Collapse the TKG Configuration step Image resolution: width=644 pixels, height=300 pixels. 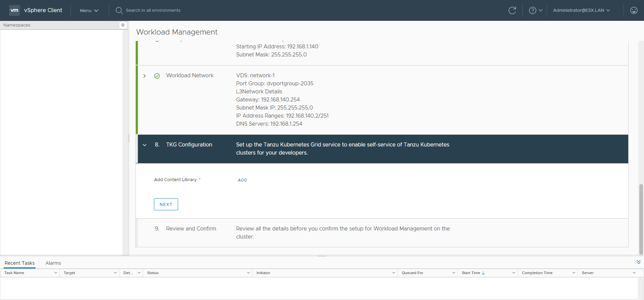tap(145, 145)
